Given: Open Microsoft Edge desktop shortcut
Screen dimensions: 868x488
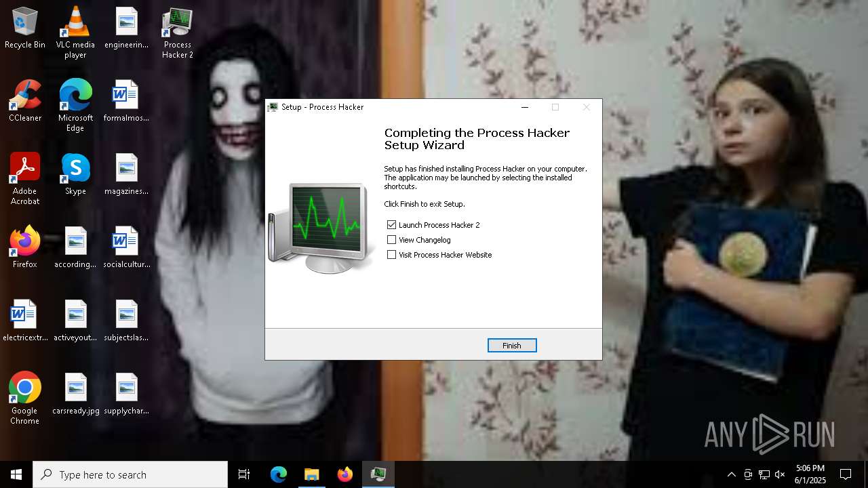Looking at the screenshot, I should [75, 106].
